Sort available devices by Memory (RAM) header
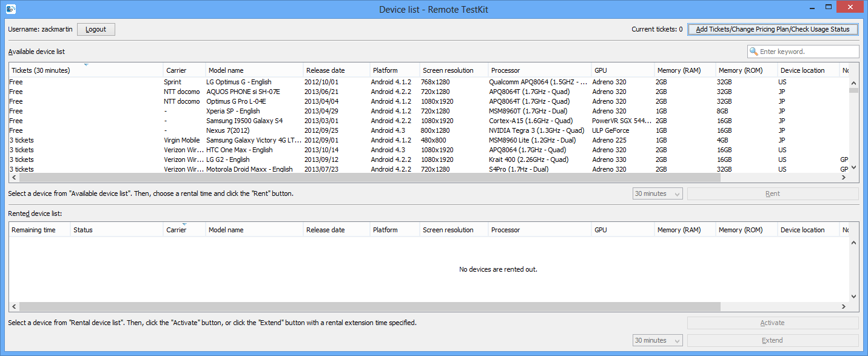The height and width of the screenshot is (356, 868). tap(685, 70)
